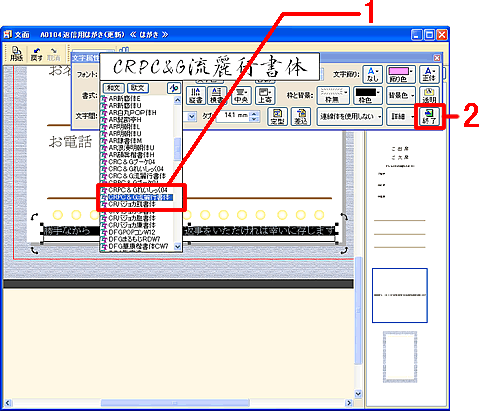This screenshot has width=479, height=411.
Task: Select font DFG華康楷書体CW7
Action: click(x=138, y=246)
